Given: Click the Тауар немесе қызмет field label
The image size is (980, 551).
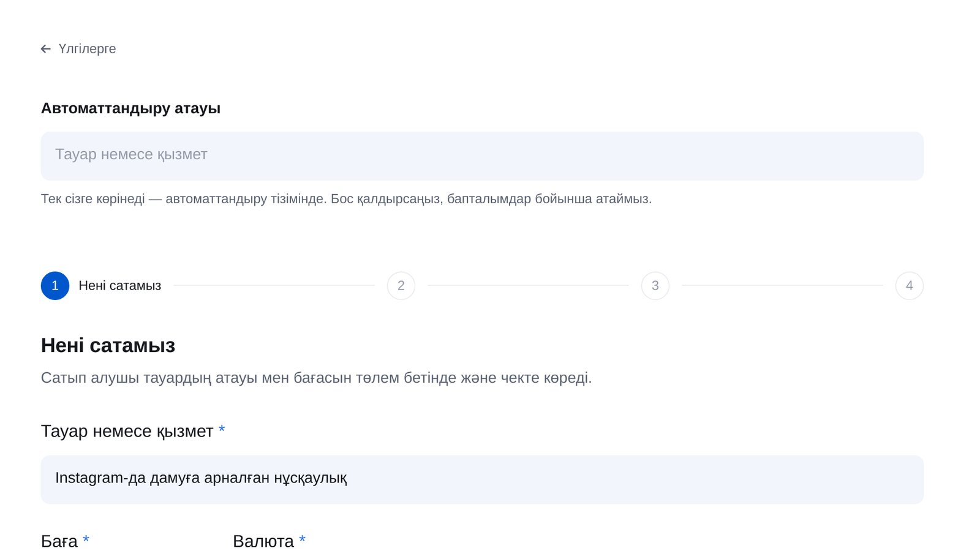Looking at the screenshot, I should (127, 432).
